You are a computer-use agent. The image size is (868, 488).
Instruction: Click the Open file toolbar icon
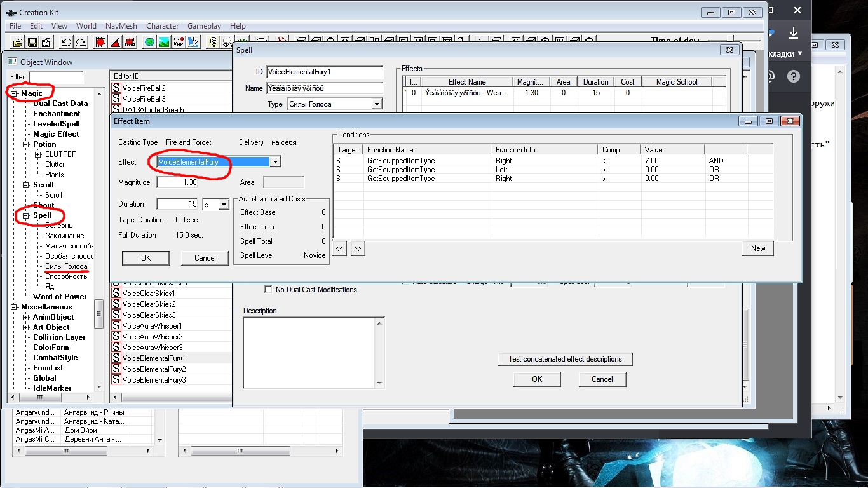(x=18, y=43)
